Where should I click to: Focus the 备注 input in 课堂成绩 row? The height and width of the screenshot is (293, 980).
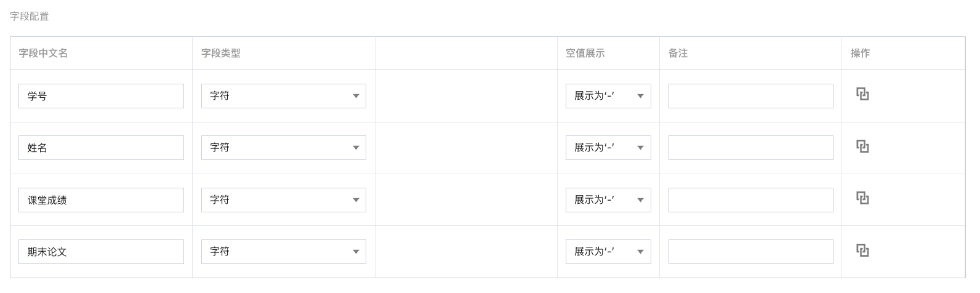[751, 200]
